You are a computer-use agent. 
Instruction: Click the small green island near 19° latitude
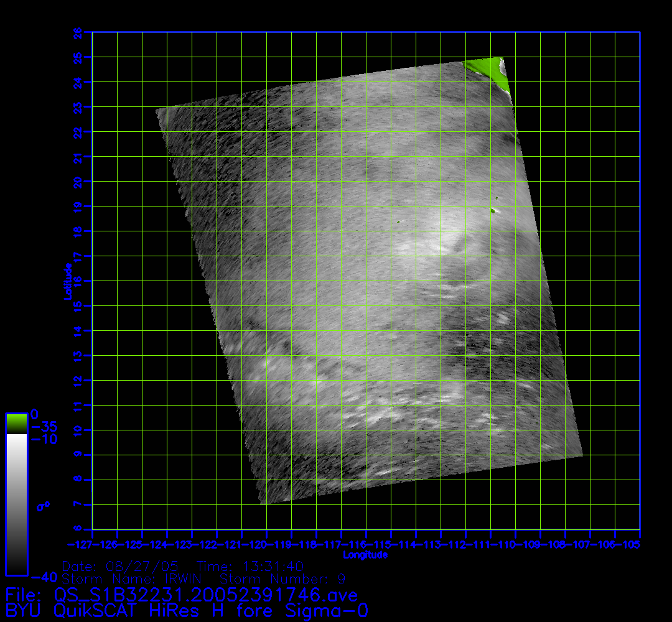(x=493, y=210)
